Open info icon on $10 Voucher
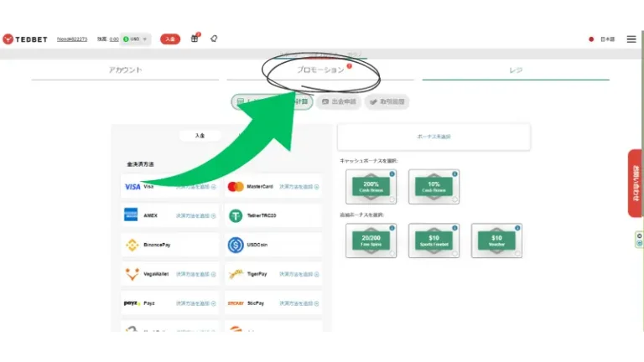This screenshot has width=644, height=362. 517,228
